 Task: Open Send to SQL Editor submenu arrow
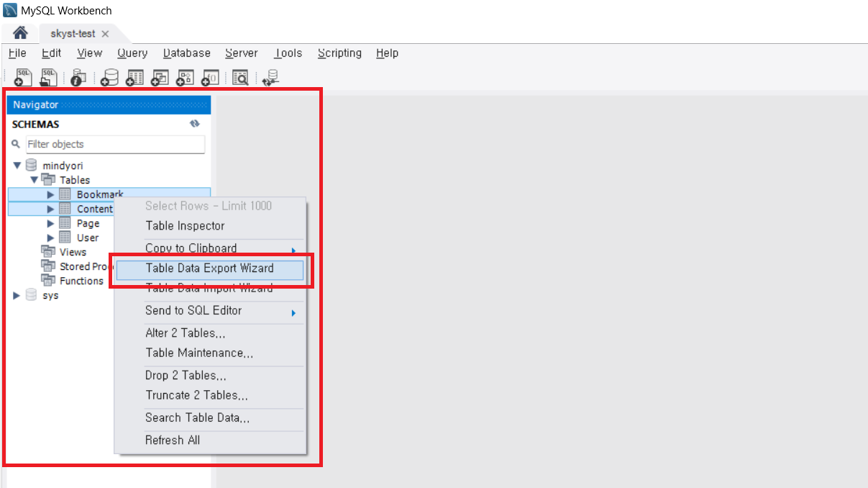293,312
